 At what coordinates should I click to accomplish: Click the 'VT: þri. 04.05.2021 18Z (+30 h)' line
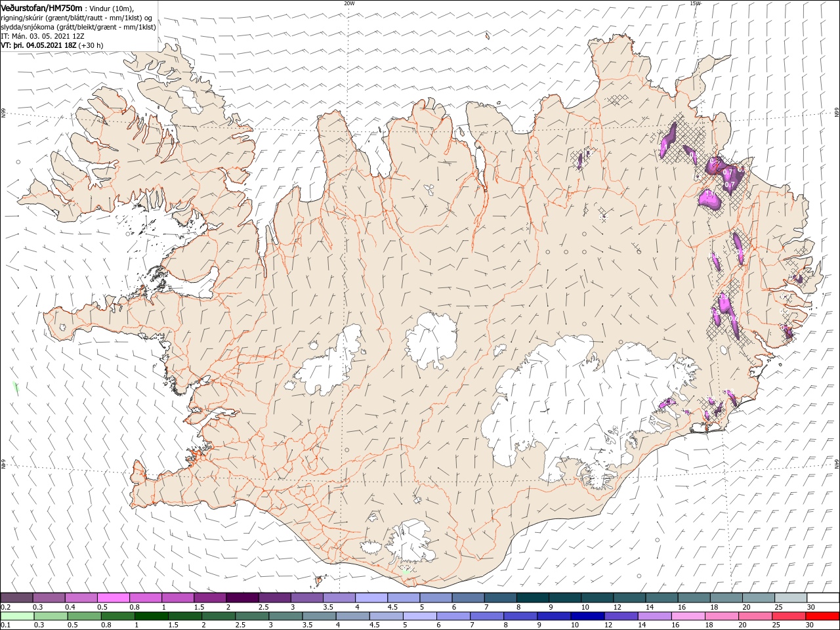(52, 45)
